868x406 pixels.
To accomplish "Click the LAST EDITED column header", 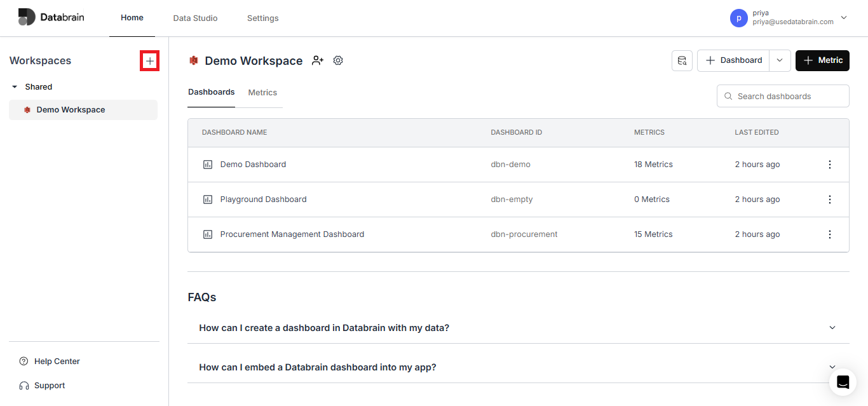I will click(x=757, y=133).
